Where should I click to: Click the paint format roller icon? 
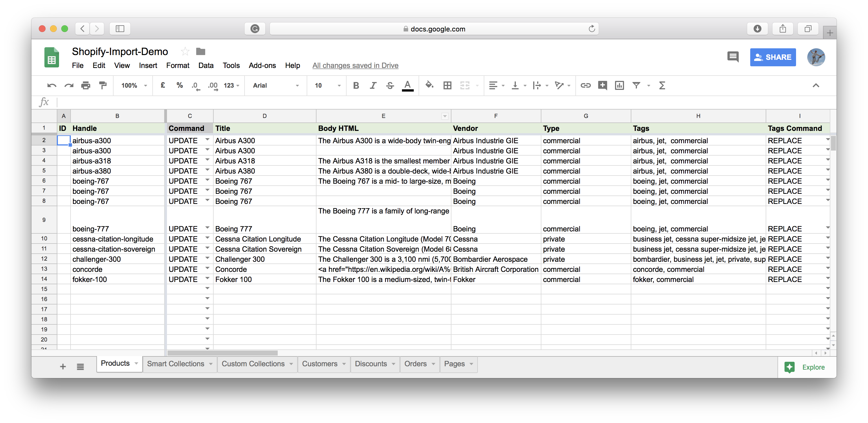(x=103, y=86)
